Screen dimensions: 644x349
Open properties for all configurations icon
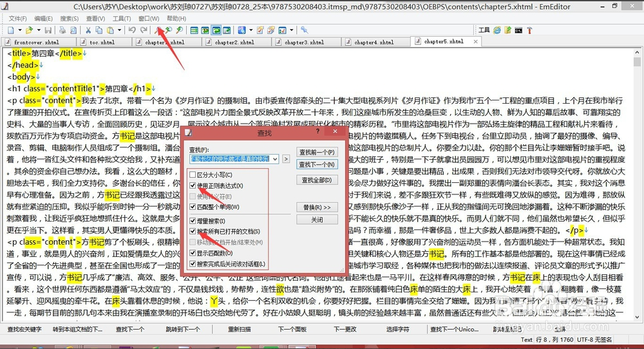point(270,30)
